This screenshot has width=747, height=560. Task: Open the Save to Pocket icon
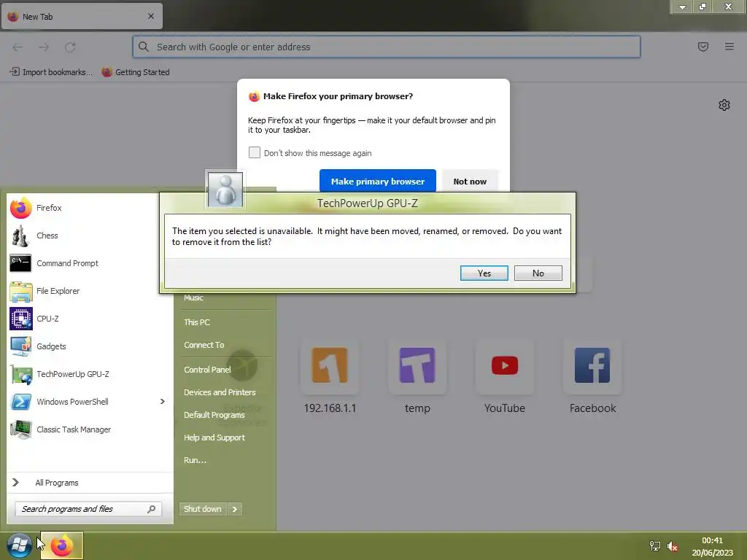click(x=703, y=47)
